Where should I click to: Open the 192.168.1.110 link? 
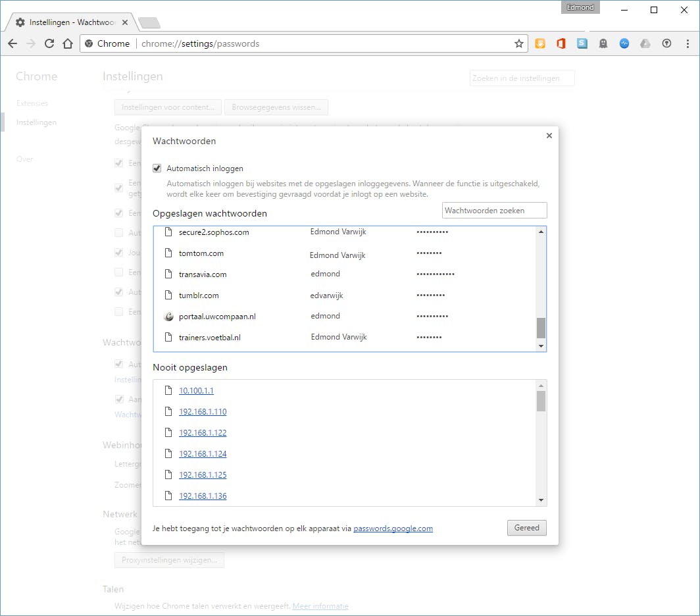click(203, 411)
